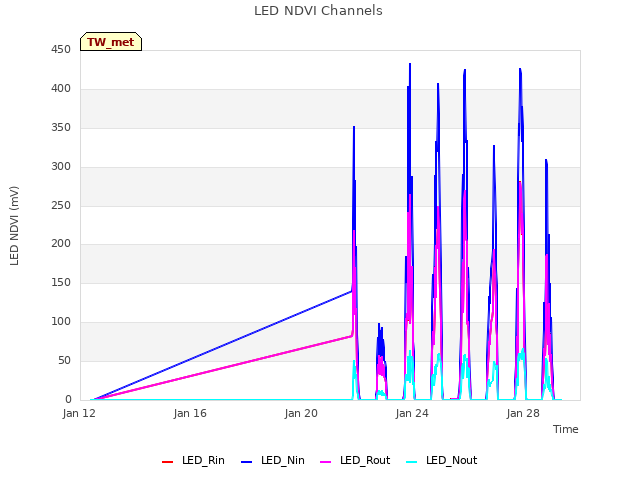640x480 pixels.
Task: Click the Jan 20 x-axis label
Action: click(x=301, y=413)
